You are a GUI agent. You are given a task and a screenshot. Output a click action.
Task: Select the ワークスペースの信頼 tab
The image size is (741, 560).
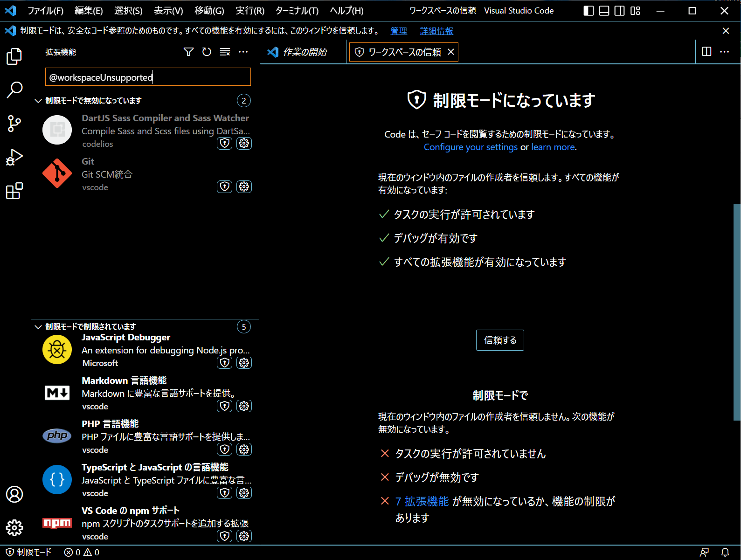point(404,52)
